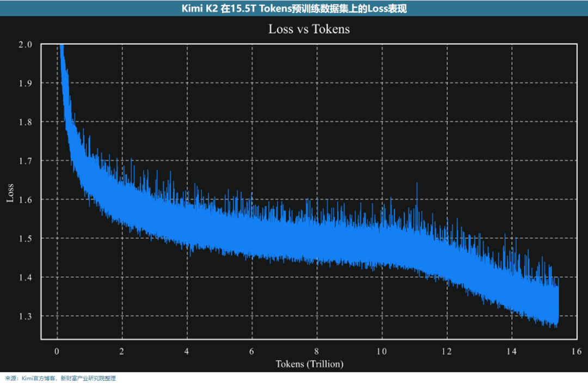Click the chart title 'Loss vs Tokens'
588x383 pixels.
[x=309, y=29]
